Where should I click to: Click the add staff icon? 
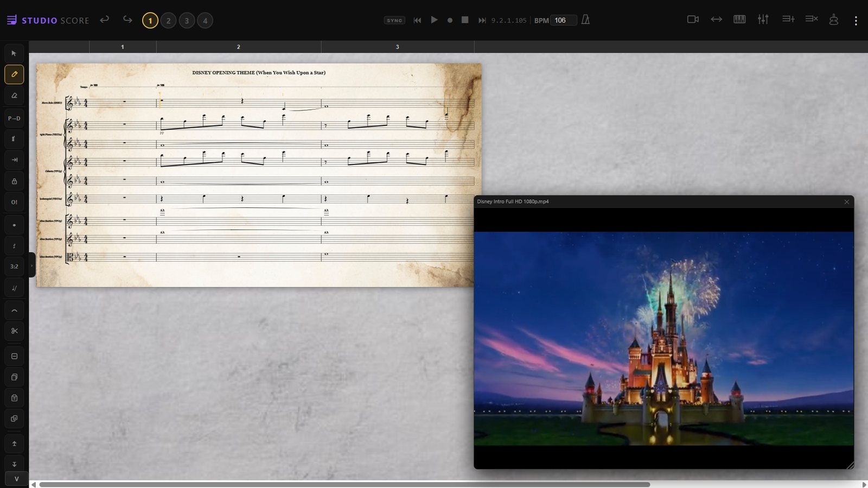click(788, 19)
